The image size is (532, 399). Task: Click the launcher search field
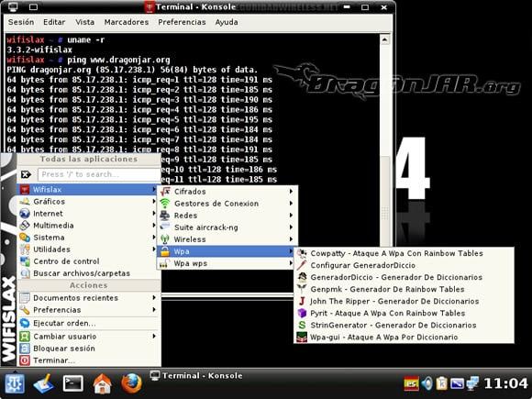99,174
